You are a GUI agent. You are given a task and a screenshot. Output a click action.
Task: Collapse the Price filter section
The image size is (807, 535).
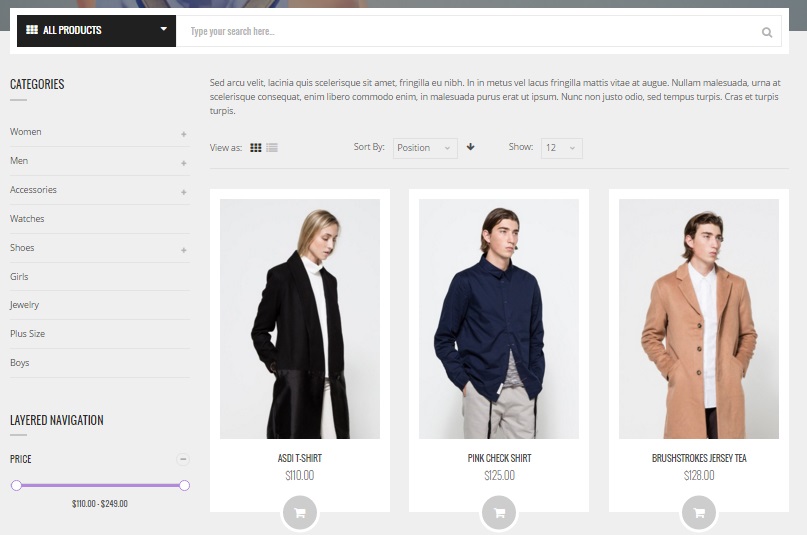183,459
